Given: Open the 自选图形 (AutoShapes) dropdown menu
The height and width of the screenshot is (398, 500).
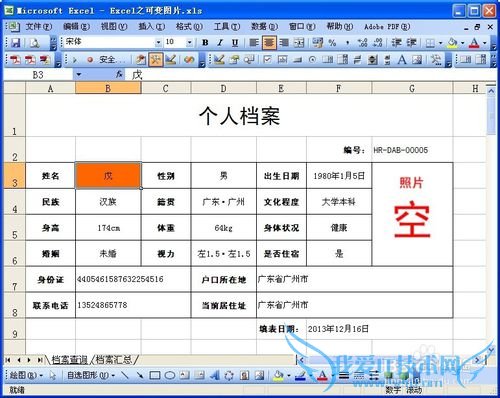Looking at the screenshot, I should click(91, 376).
